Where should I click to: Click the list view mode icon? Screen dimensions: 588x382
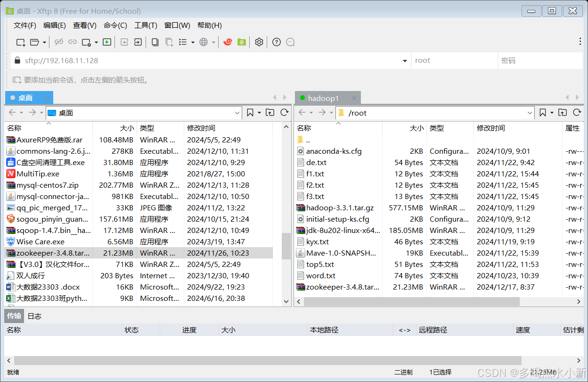pos(183,42)
